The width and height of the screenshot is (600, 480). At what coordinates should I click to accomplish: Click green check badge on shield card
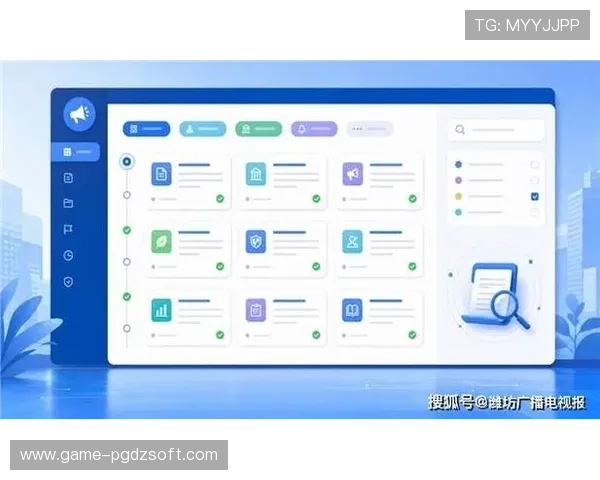point(316,266)
